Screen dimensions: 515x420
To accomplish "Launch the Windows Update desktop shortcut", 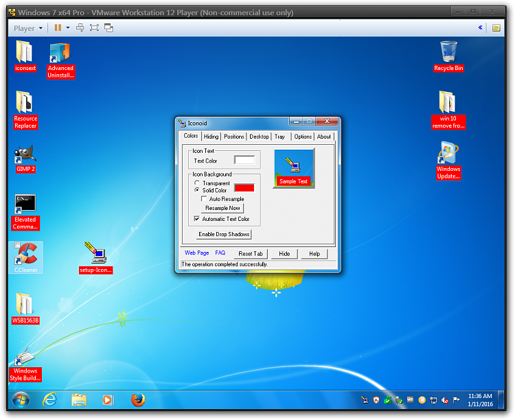I will 448,161.
